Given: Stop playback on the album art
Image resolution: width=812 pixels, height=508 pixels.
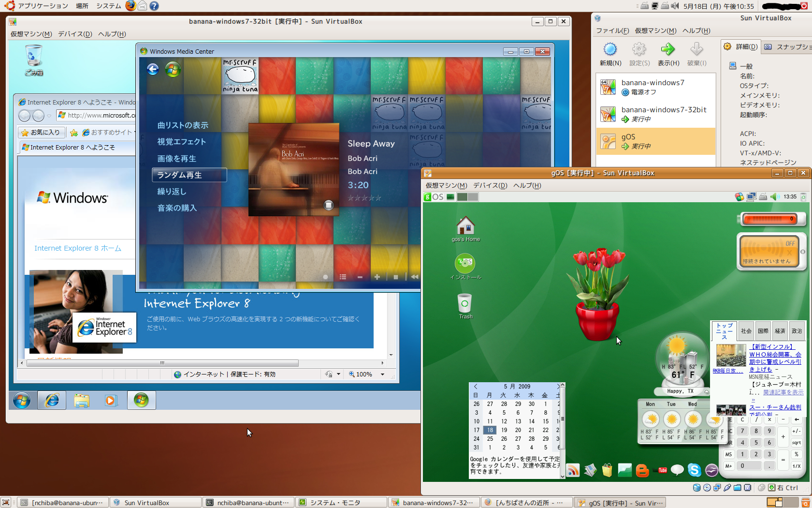Looking at the screenshot, I should point(329,205).
